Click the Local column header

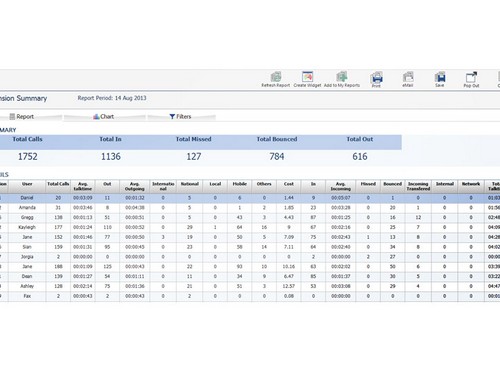215,186
